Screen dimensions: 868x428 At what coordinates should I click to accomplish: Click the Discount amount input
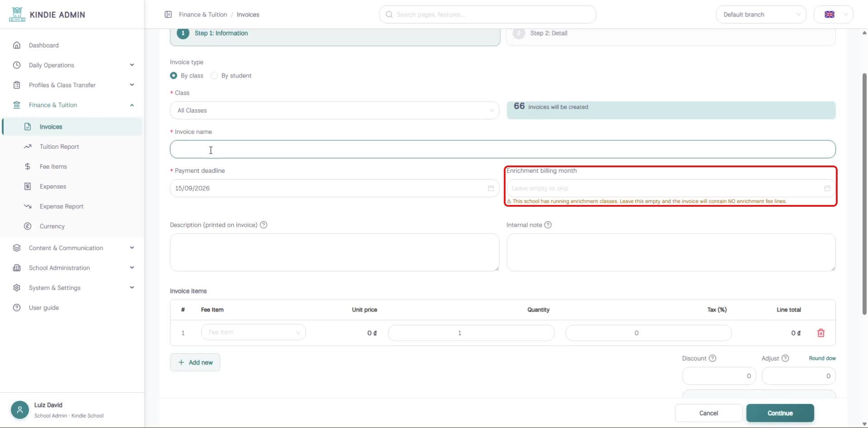click(719, 376)
